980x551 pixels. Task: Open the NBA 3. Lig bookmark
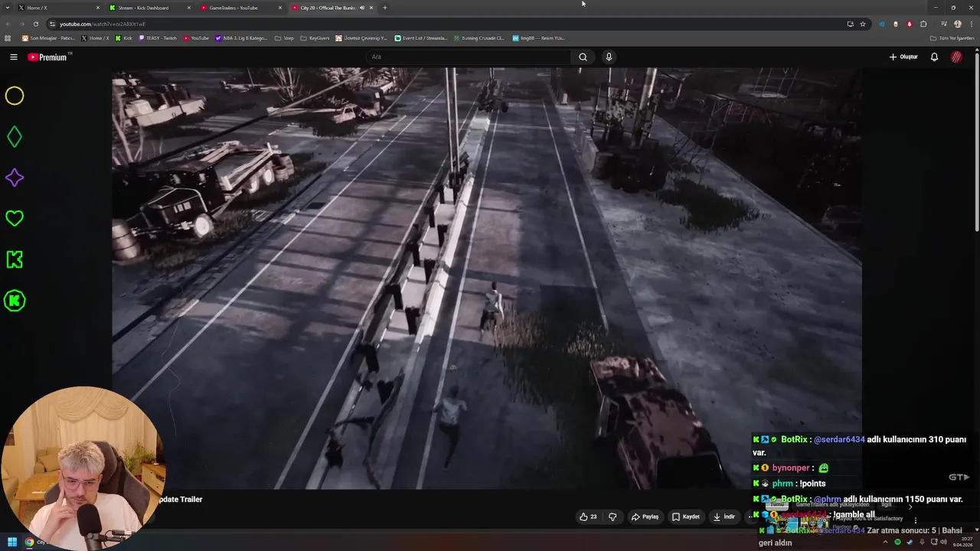click(x=242, y=37)
